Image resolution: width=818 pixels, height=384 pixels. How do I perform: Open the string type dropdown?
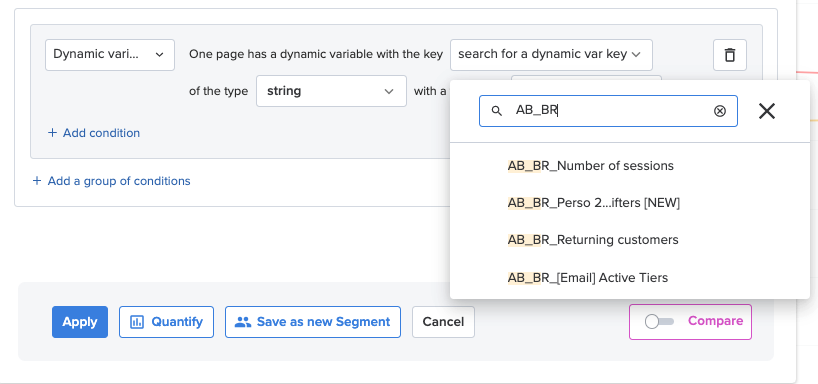[331, 91]
